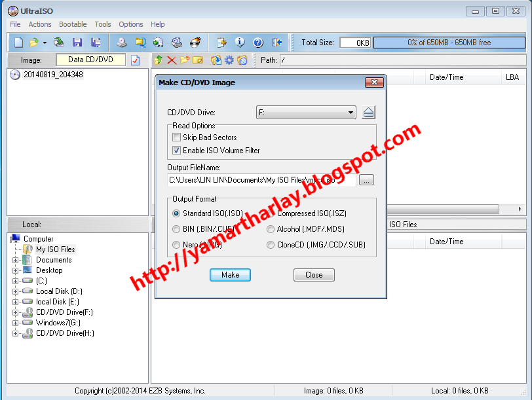Screen dimensions: 532x400
Task: Eject the drive with the eject icon
Action: 368,112
